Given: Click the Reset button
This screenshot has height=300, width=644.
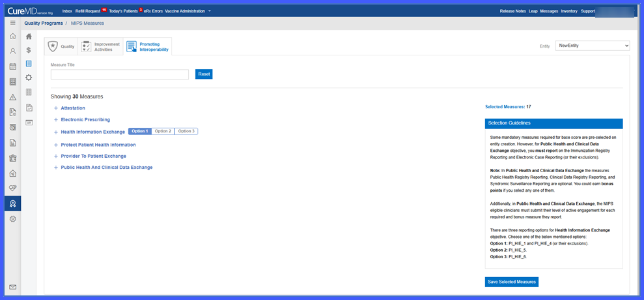Looking at the screenshot, I should point(204,74).
